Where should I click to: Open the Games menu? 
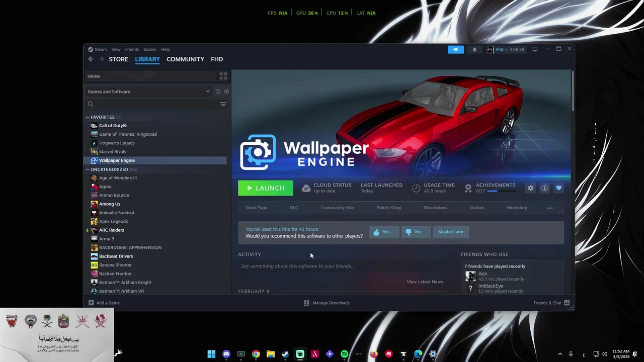(150, 49)
